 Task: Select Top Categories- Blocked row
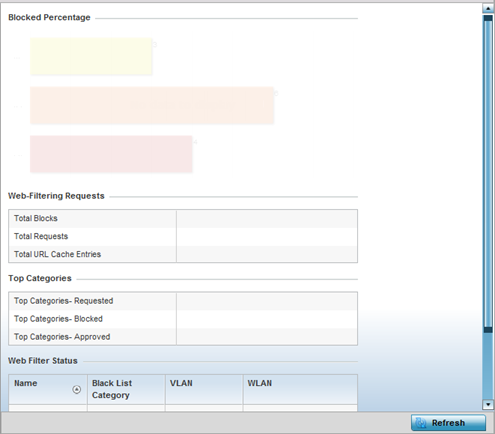[x=183, y=319]
